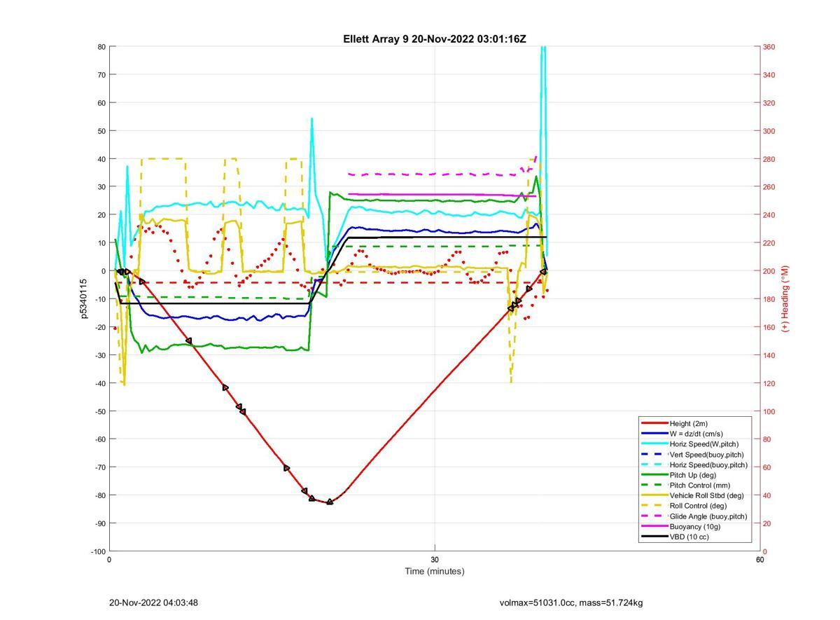Click the left axis tick label 80

point(101,47)
